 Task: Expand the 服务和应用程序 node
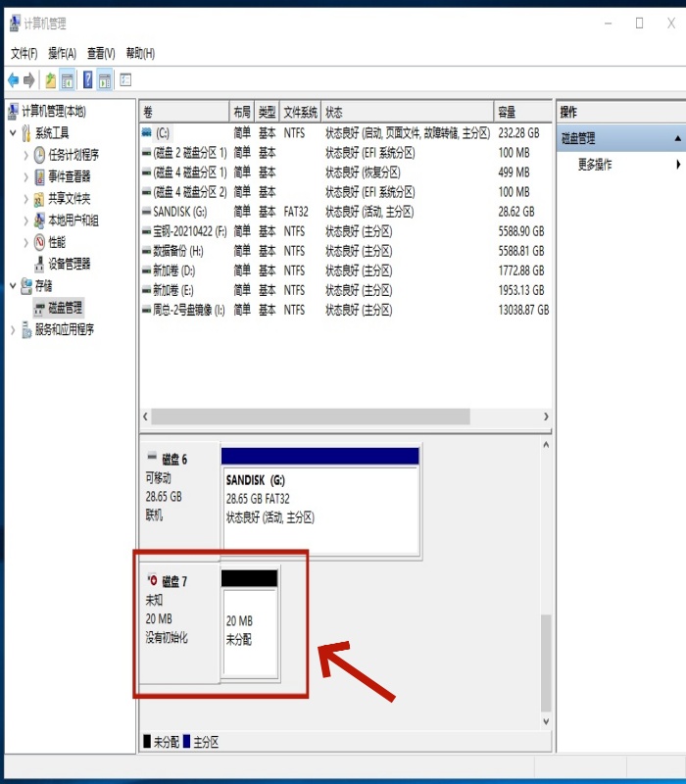coord(13,330)
